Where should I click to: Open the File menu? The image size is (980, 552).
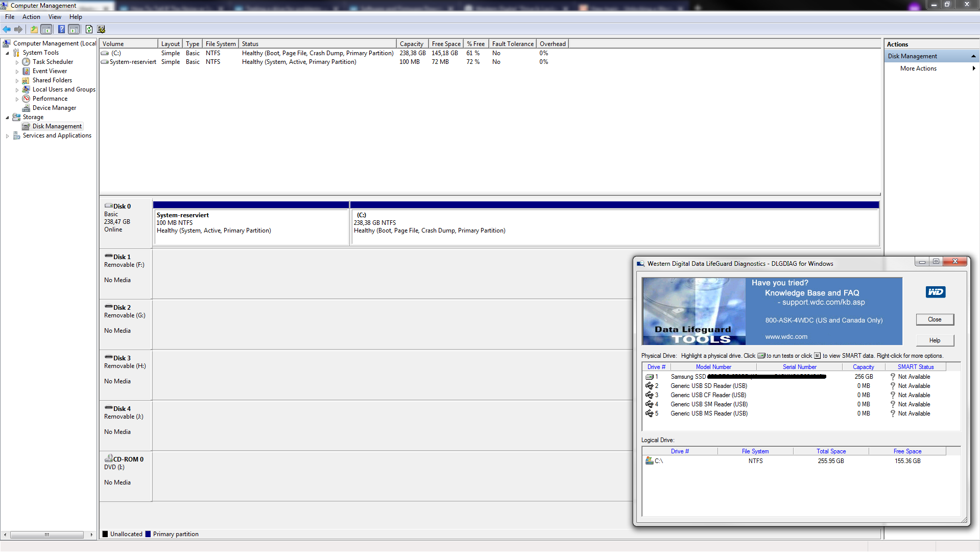tap(10, 17)
